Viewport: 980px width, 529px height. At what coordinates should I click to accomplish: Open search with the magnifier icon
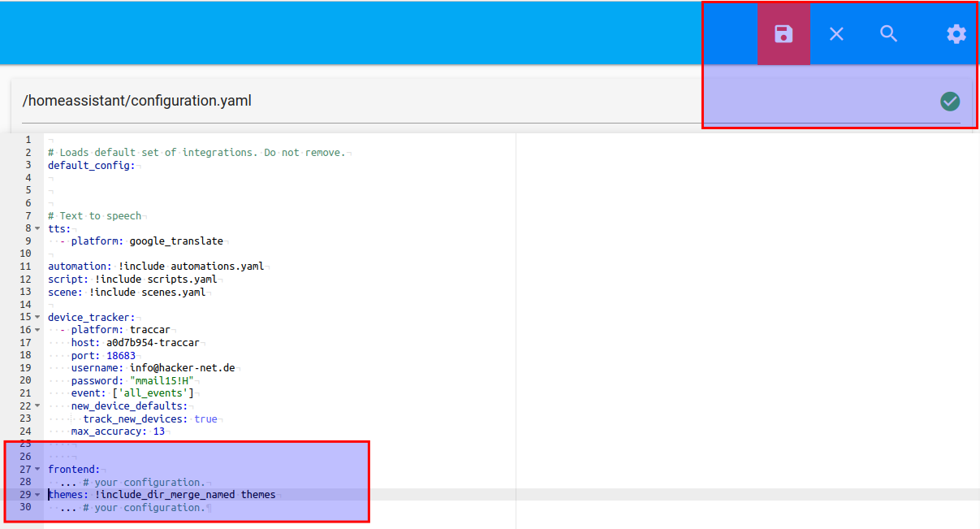pyautogui.click(x=889, y=33)
